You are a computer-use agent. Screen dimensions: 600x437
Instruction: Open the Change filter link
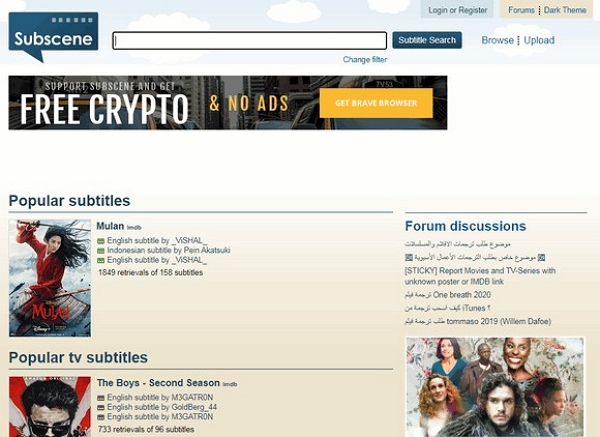click(365, 59)
